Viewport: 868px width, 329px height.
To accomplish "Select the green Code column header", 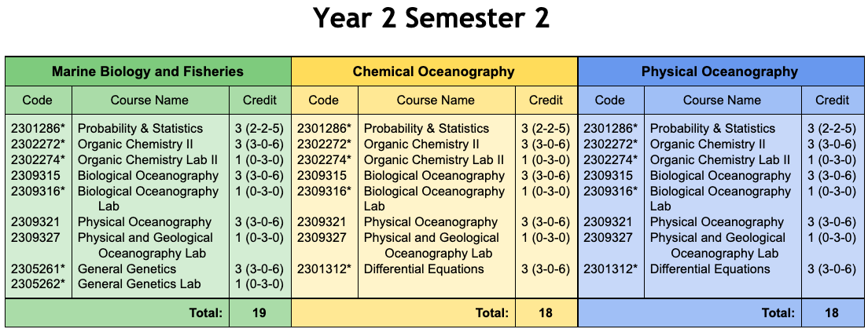I will (39, 100).
